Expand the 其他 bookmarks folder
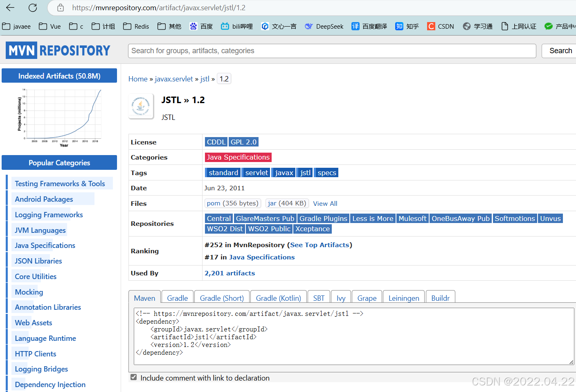The height and width of the screenshot is (392, 576). (x=169, y=26)
